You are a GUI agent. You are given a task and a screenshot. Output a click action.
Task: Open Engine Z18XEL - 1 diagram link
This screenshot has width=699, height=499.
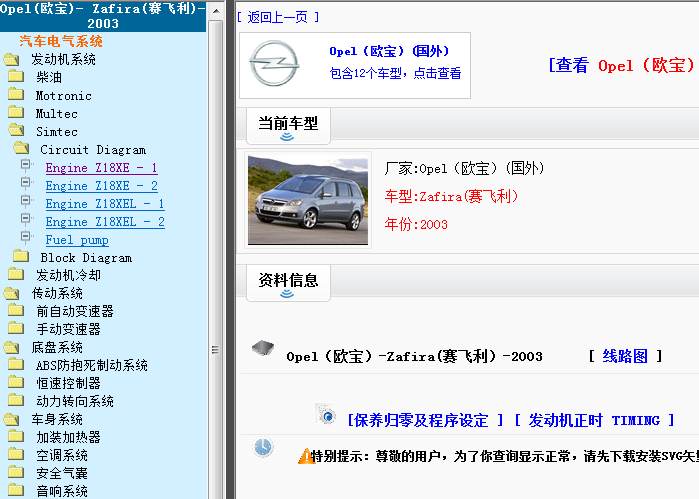click(105, 204)
